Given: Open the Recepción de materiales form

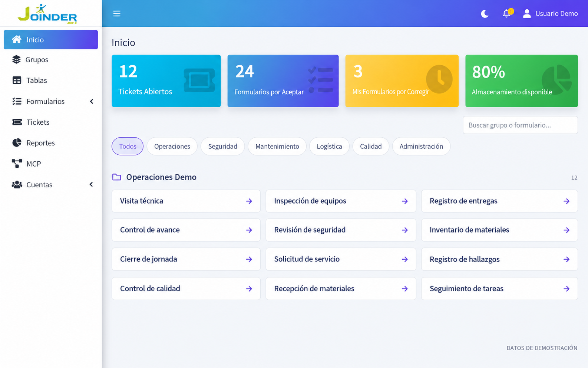Looking at the screenshot, I should coord(341,289).
